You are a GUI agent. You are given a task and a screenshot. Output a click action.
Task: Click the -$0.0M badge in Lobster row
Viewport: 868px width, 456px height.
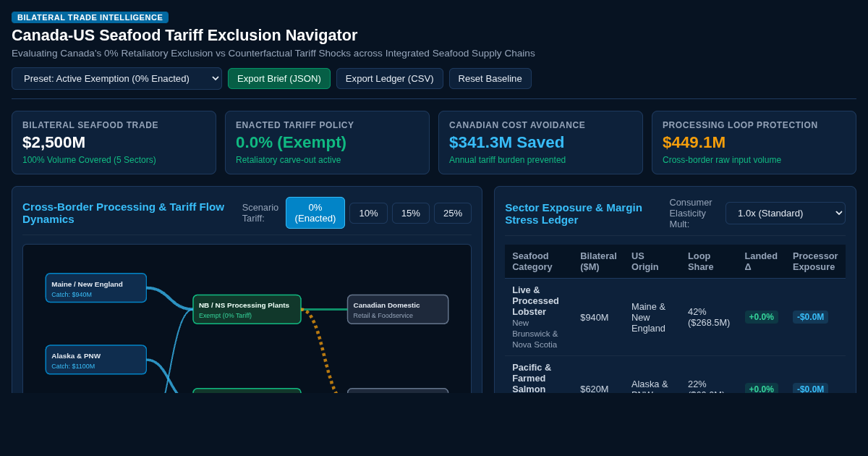point(810,317)
